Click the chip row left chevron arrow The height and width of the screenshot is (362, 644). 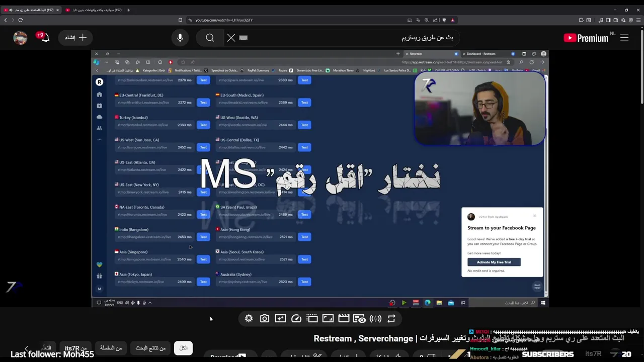pos(26,348)
